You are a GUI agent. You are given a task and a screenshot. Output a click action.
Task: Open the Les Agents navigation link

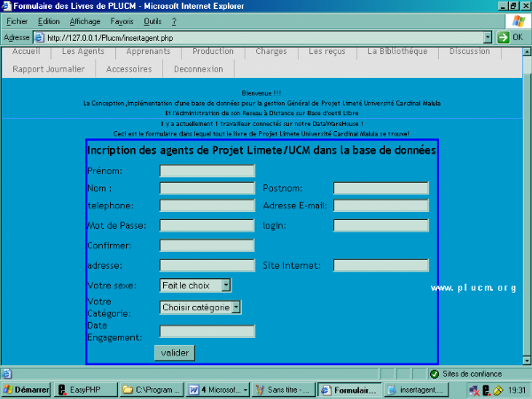point(83,51)
